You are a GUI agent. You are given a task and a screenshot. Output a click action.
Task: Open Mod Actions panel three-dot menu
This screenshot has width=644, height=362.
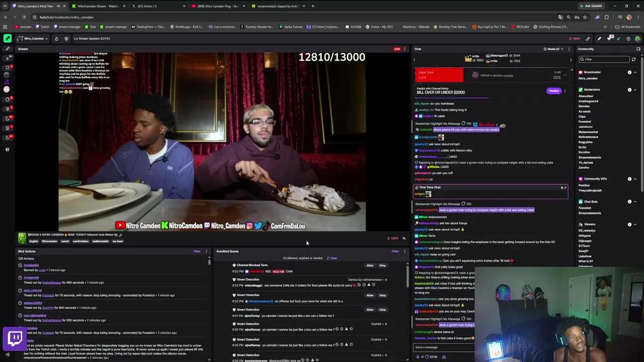[x=206, y=251]
